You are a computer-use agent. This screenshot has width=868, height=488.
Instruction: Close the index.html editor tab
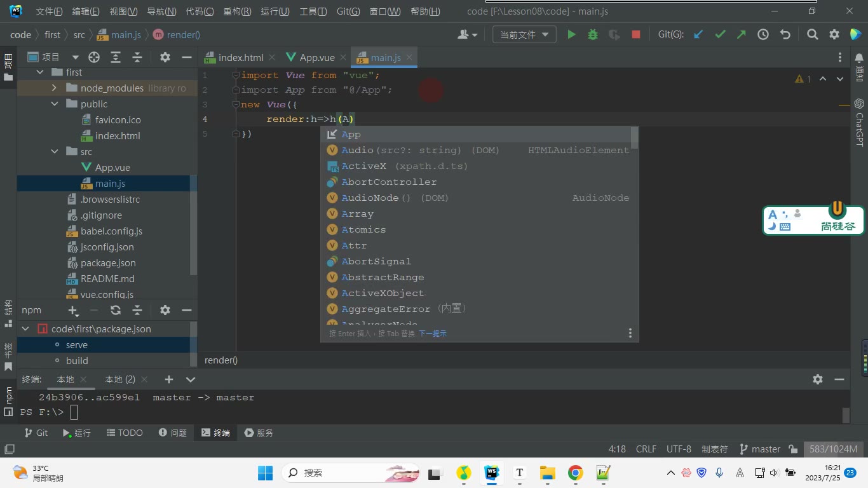pos(272,58)
